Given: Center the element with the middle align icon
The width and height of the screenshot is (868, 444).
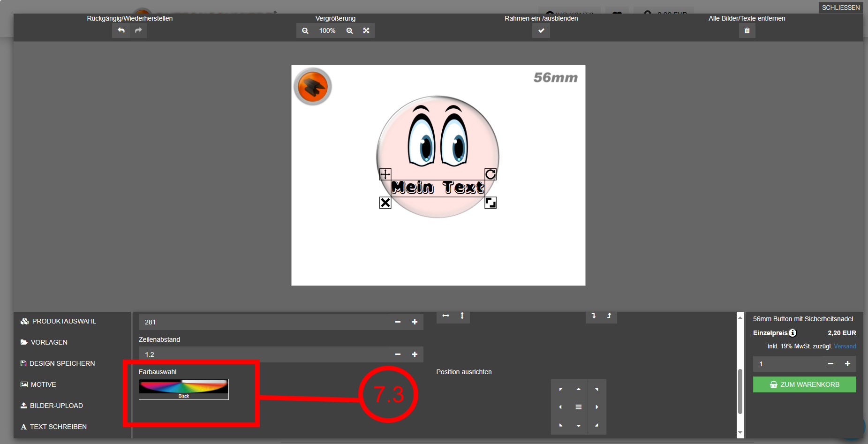Looking at the screenshot, I should pyautogui.click(x=579, y=407).
